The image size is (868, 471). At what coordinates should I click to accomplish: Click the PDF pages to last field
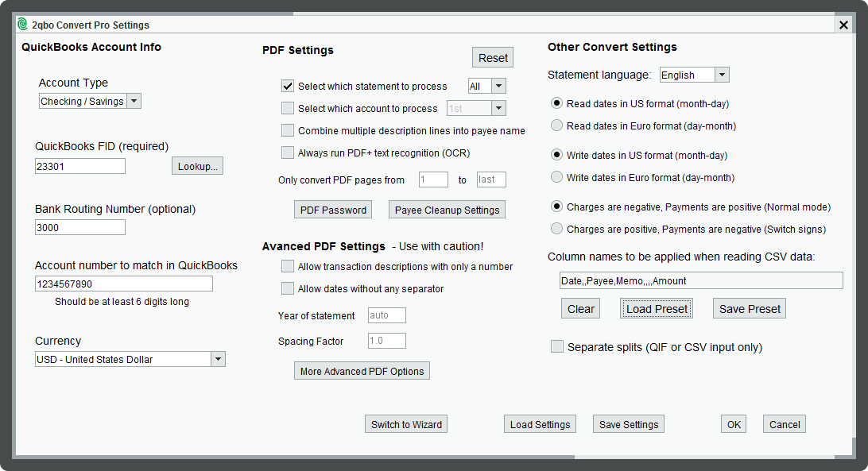pos(491,180)
